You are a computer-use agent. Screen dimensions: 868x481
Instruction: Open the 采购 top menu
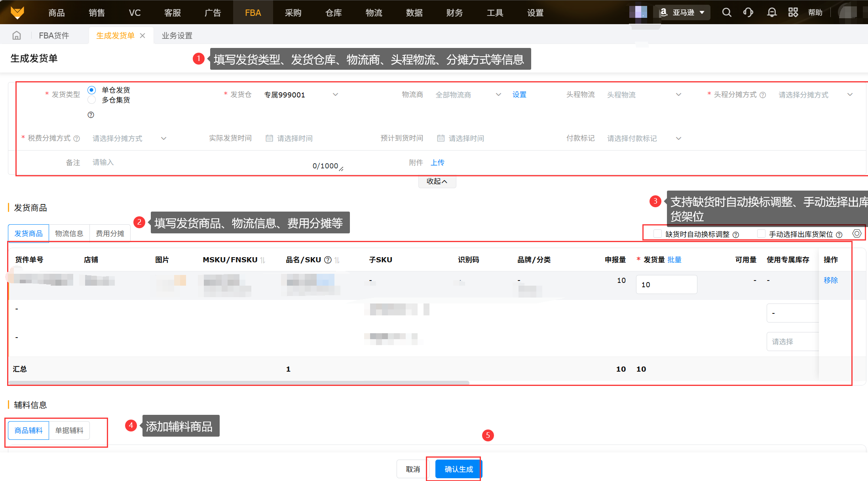click(293, 13)
